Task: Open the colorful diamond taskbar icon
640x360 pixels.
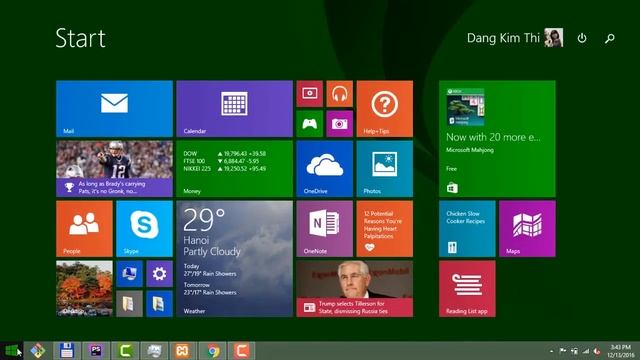Action: (38, 351)
